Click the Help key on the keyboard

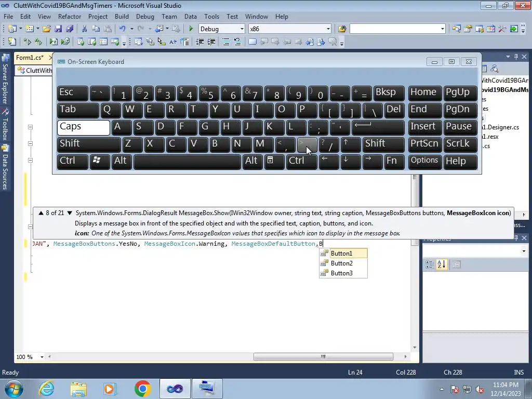(x=460, y=162)
